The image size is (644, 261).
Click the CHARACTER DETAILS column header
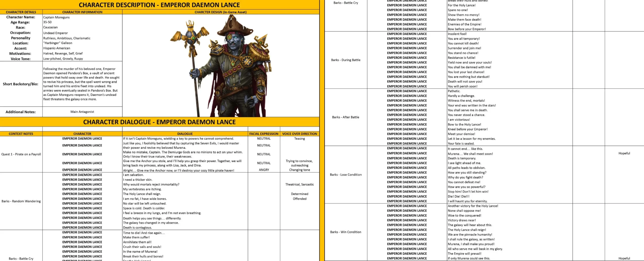coord(21,12)
